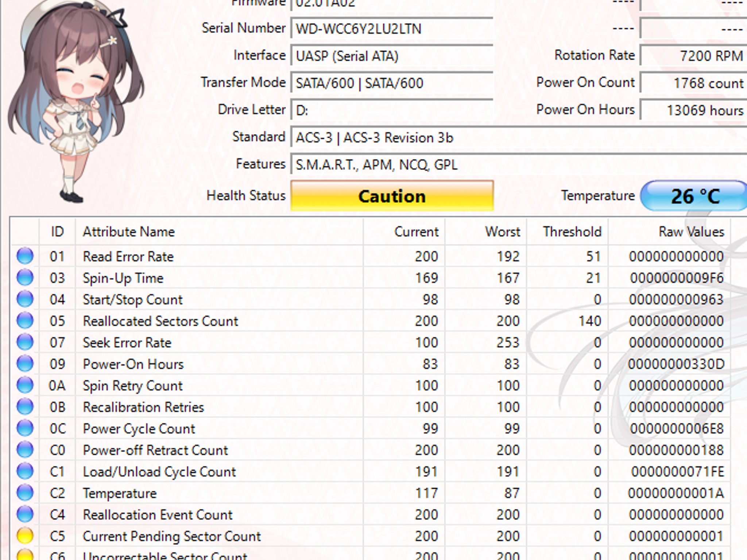Select the Reallocation Event Count attribute name
The height and width of the screenshot is (560, 747).
click(x=158, y=514)
